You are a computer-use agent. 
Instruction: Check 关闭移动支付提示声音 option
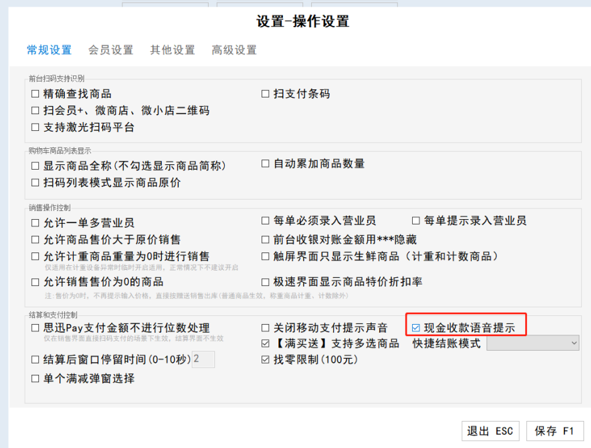coord(265,328)
